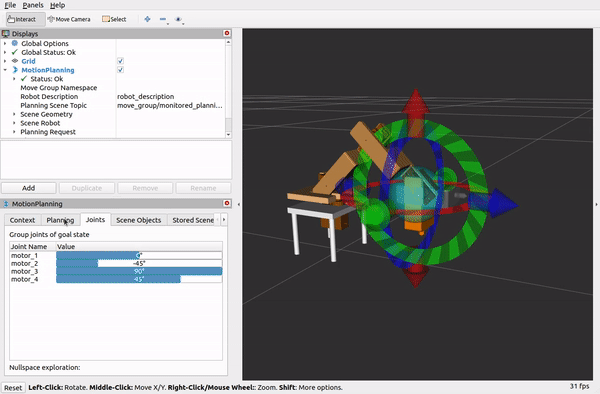Switch to the Context tab

pyautogui.click(x=22, y=220)
